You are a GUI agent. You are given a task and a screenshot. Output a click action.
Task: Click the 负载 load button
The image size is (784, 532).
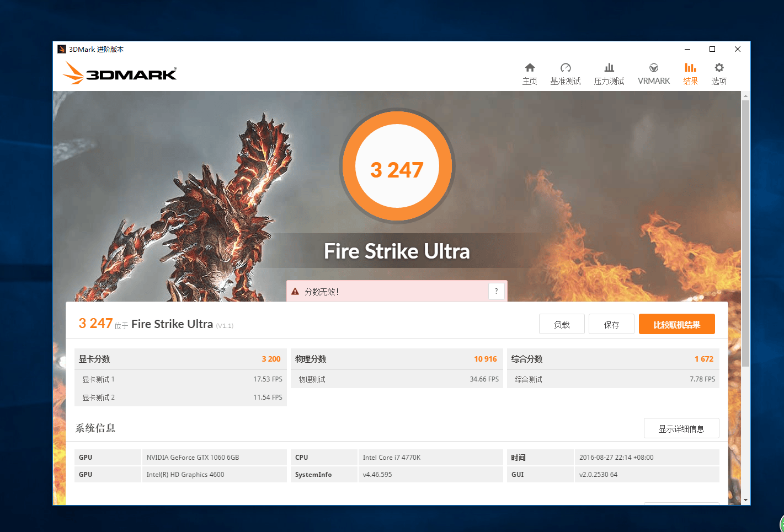[x=562, y=324]
